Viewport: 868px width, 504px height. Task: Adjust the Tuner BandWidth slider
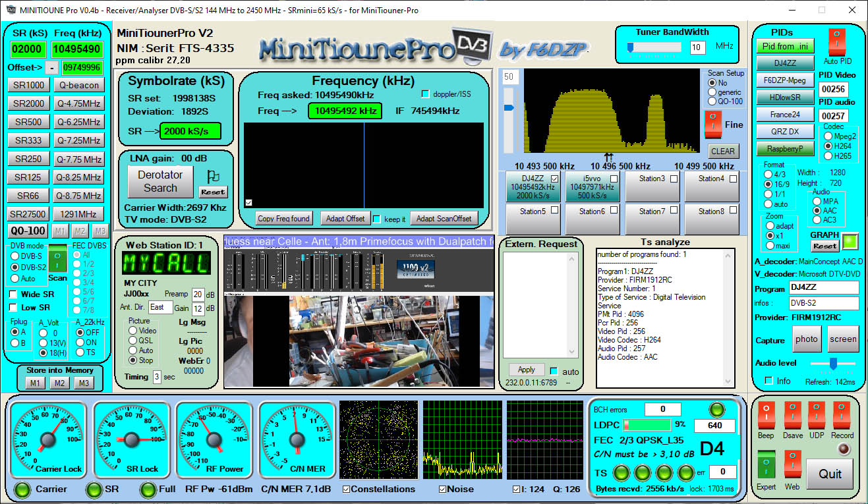coord(631,47)
